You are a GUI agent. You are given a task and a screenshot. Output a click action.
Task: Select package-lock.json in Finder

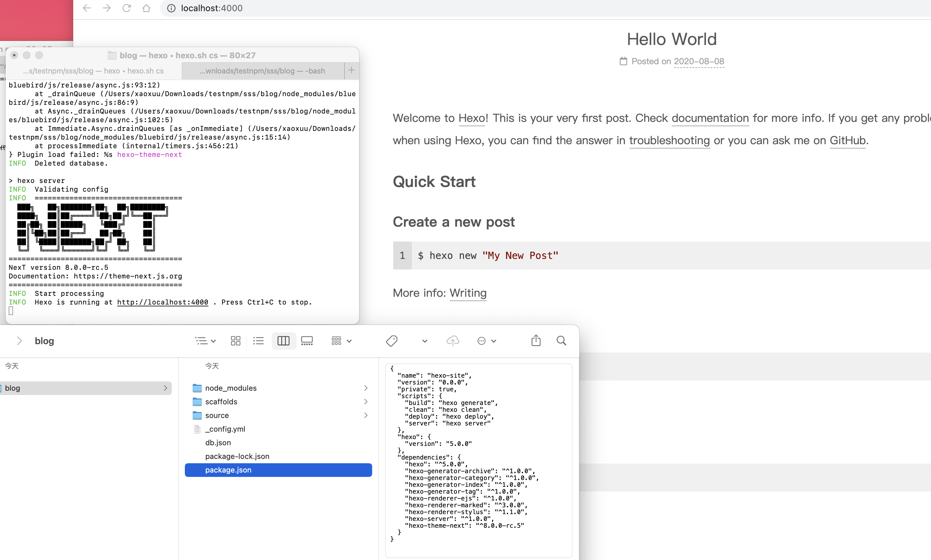click(x=237, y=456)
